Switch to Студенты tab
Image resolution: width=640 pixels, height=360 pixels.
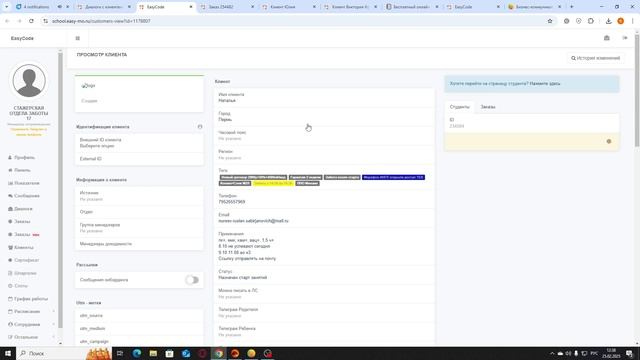(x=460, y=107)
